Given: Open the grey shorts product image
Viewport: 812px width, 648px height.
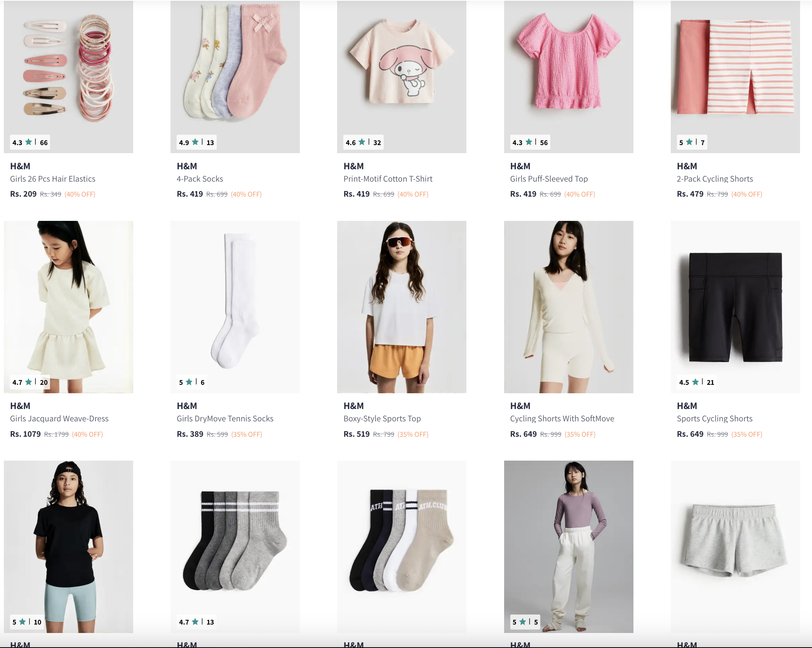Looking at the screenshot, I should coord(735,546).
